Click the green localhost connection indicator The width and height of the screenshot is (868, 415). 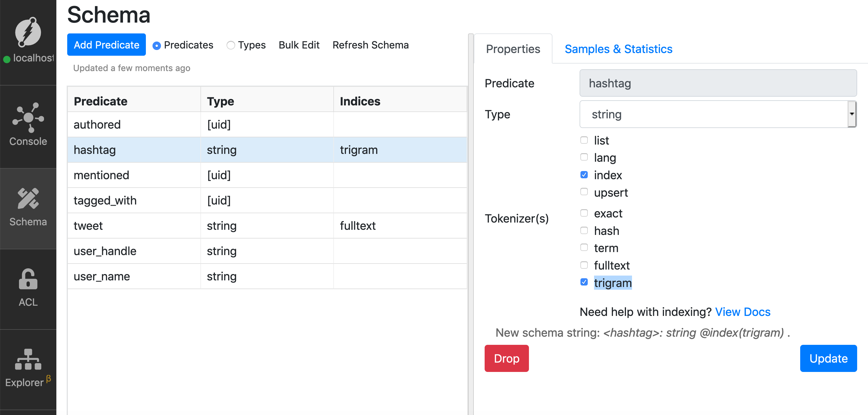click(7, 59)
